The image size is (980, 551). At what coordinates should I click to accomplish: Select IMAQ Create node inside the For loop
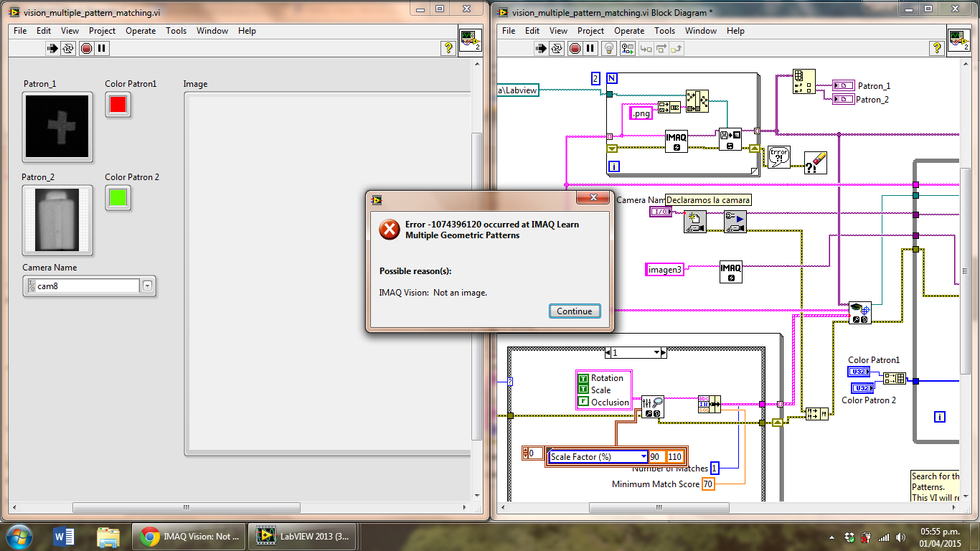[x=676, y=141]
